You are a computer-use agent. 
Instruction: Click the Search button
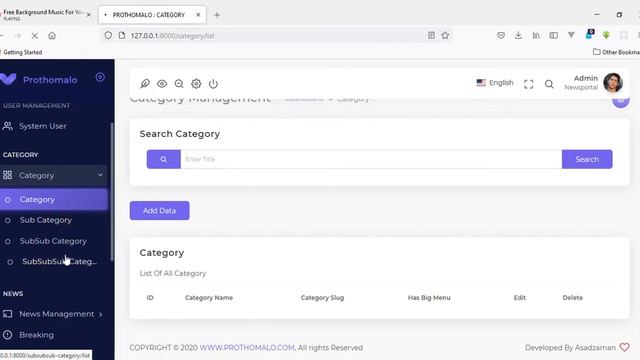[587, 159]
